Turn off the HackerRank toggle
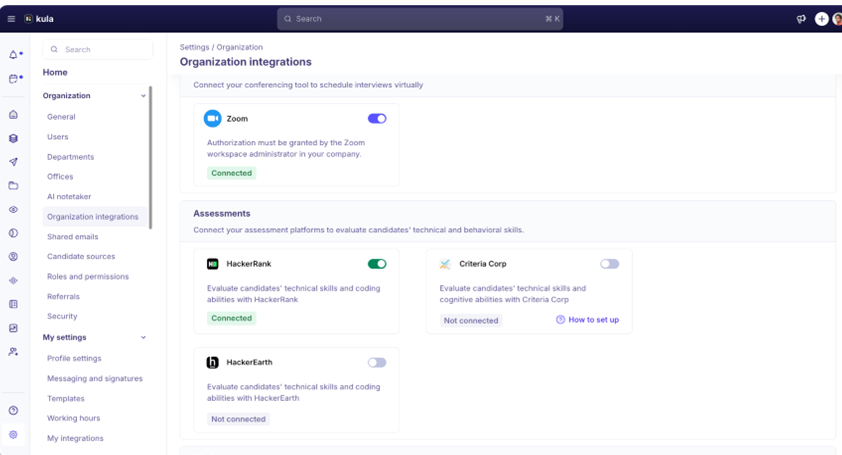This screenshot has width=842, height=455. tap(377, 264)
